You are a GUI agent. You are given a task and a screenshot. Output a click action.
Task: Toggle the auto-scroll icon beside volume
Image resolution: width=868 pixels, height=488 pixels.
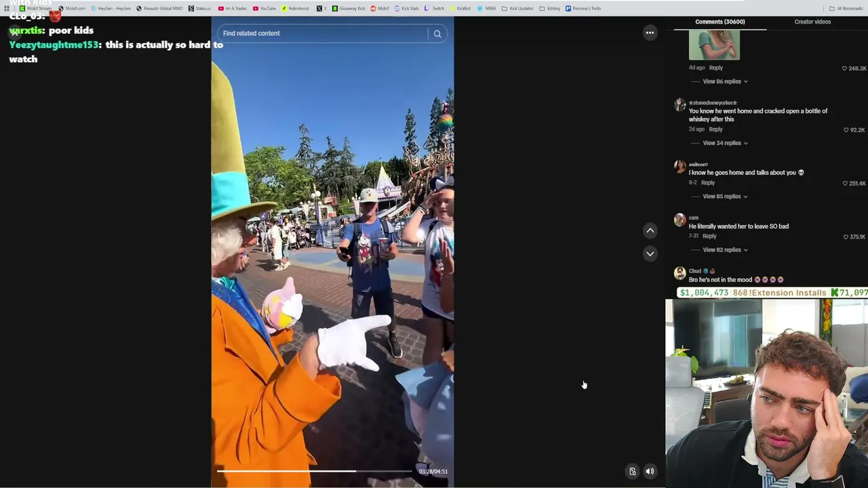point(632,471)
